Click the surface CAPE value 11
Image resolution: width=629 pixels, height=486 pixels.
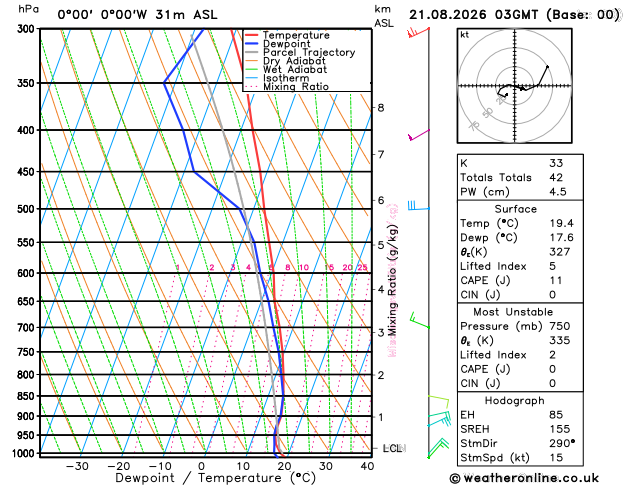pos(556,281)
